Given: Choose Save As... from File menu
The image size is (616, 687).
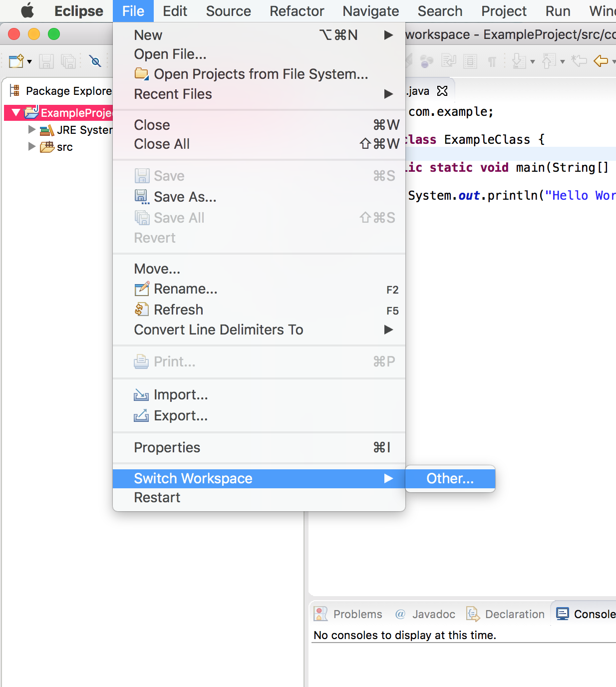Looking at the screenshot, I should pos(259,197).
